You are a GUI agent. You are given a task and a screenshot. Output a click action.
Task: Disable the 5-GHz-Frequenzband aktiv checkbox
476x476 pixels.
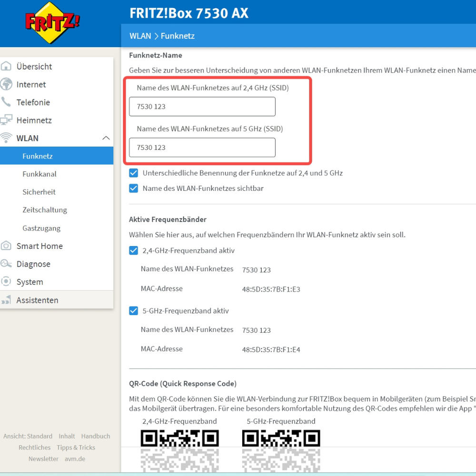pos(134,311)
